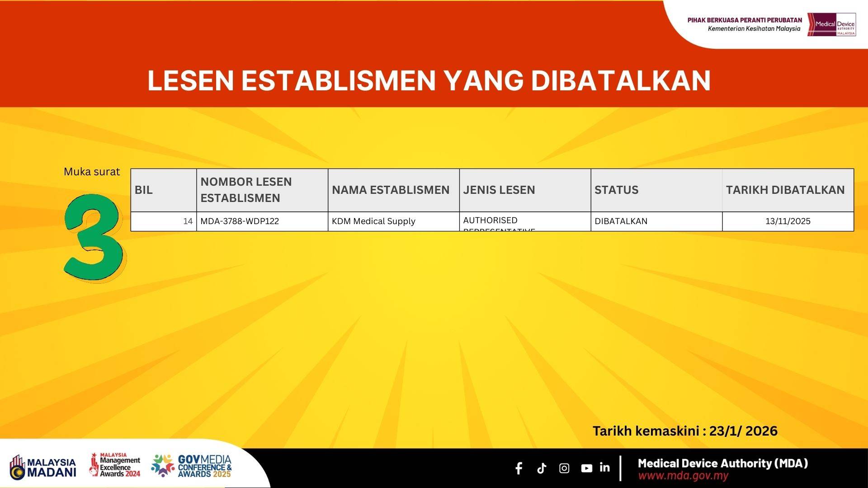The image size is (868, 488).
Task: Click the Tarikh kemaskini date text
Action: click(685, 431)
